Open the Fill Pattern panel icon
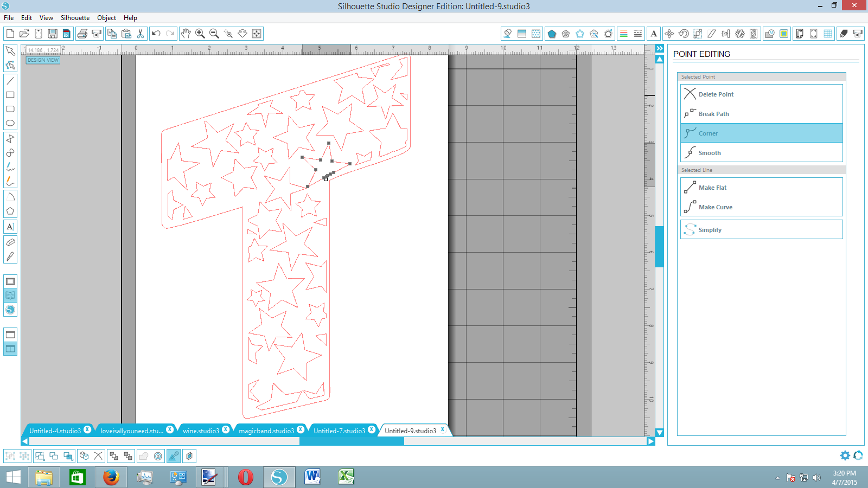 (536, 34)
